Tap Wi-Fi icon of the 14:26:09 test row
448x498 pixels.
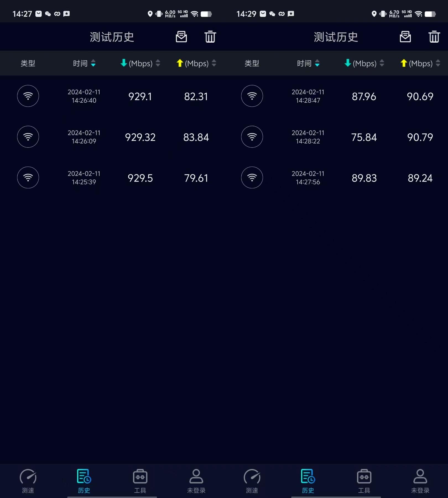[28, 137]
